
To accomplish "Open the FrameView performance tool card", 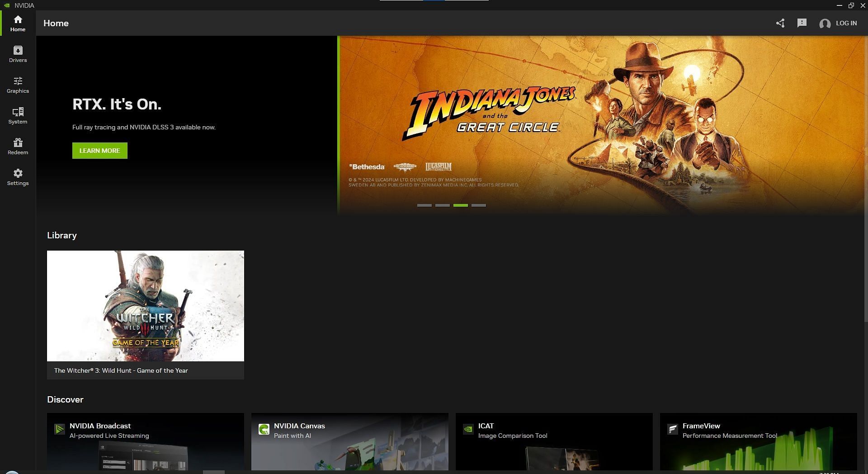I will coord(758,441).
